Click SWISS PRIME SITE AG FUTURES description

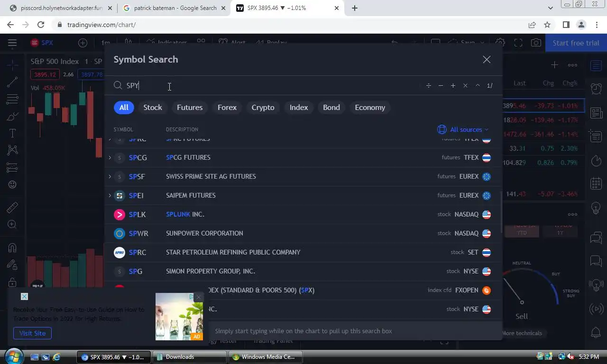click(211, 176)
